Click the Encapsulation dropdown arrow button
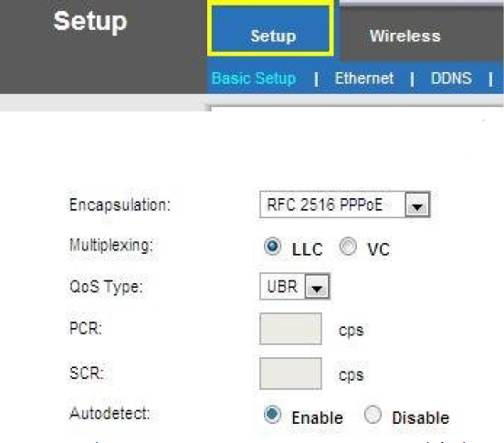 417,205
